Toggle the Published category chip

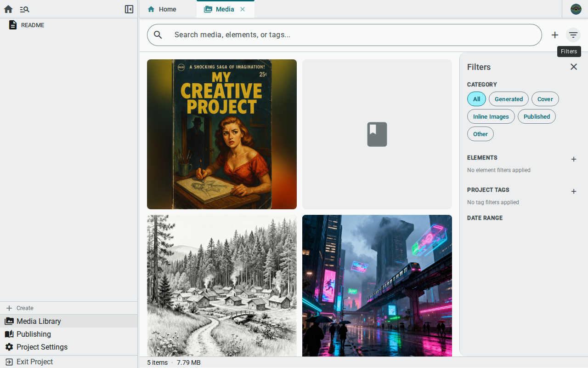537,116
